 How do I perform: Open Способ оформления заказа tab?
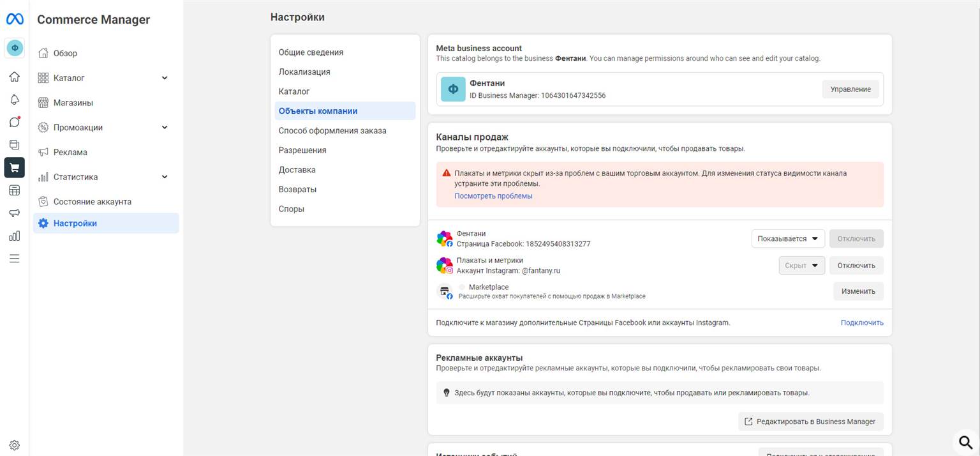(x=345, y=131)
